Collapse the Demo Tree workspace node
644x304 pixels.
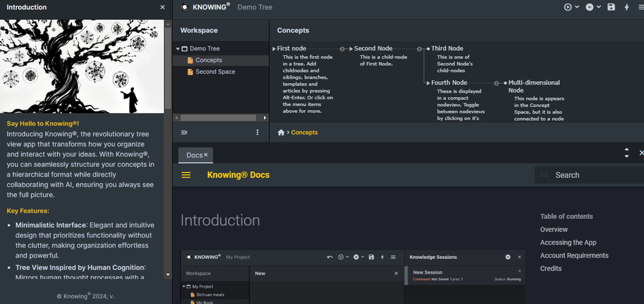pos(178,49)
